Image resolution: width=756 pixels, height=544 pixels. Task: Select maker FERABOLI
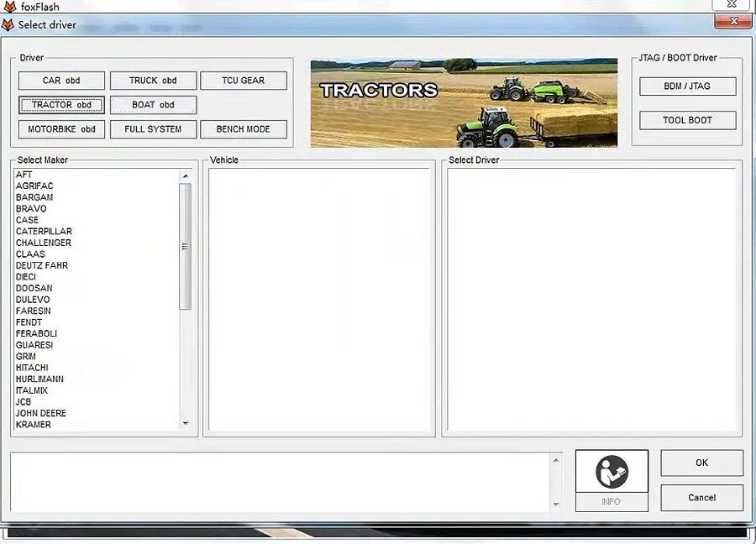pyautogui.click(x=36, y=334)
